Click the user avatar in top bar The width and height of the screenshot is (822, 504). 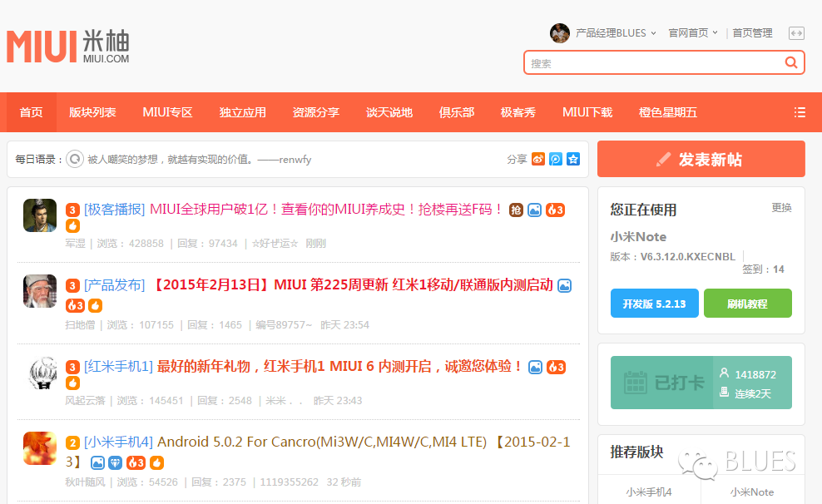coord(559,33)
